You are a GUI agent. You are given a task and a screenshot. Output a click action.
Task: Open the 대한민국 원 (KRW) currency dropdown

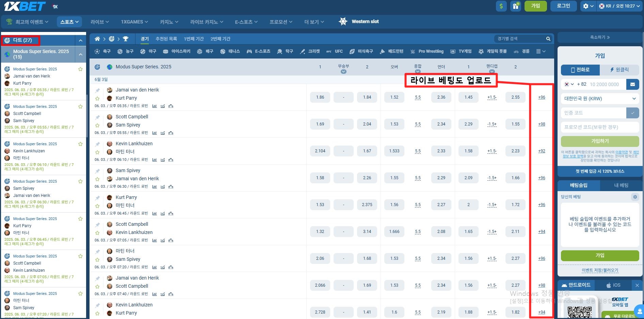click(600, 99)
